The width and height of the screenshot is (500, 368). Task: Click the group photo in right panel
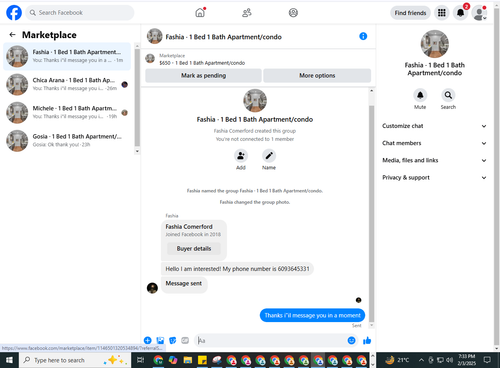(x=434, y=44)
